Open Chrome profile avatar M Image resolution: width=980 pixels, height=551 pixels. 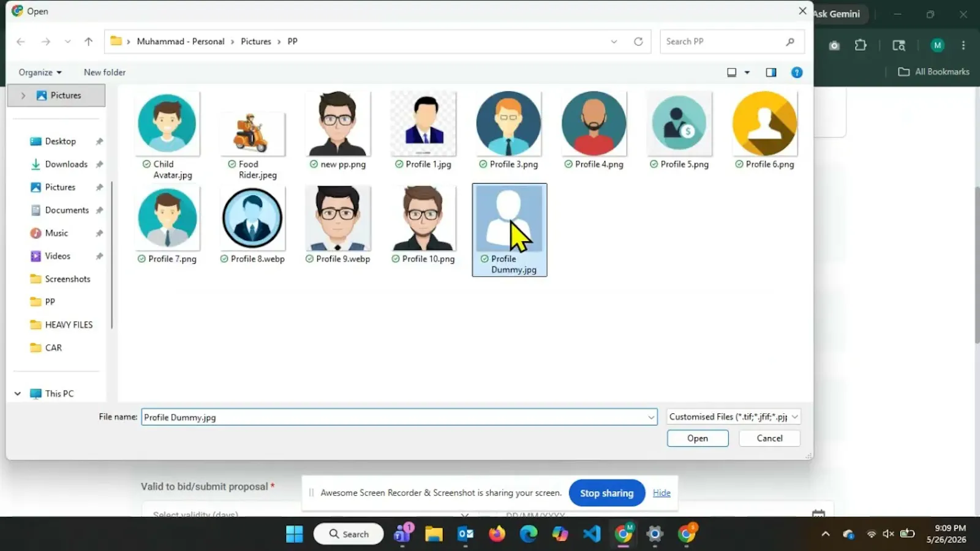click(x=937, y=45)
